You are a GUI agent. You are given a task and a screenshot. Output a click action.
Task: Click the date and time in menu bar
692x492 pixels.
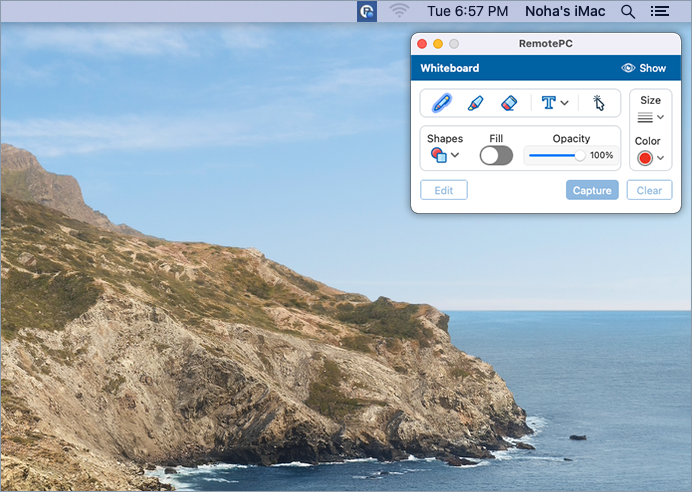(x=469, y=12)
